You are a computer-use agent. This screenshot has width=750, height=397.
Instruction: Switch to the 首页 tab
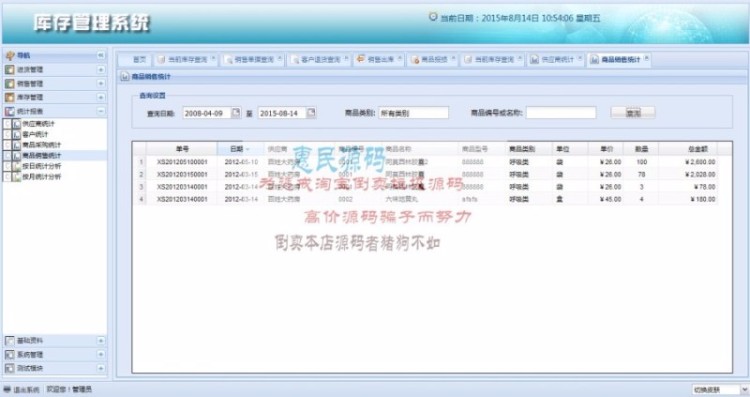tap(139, 60)
